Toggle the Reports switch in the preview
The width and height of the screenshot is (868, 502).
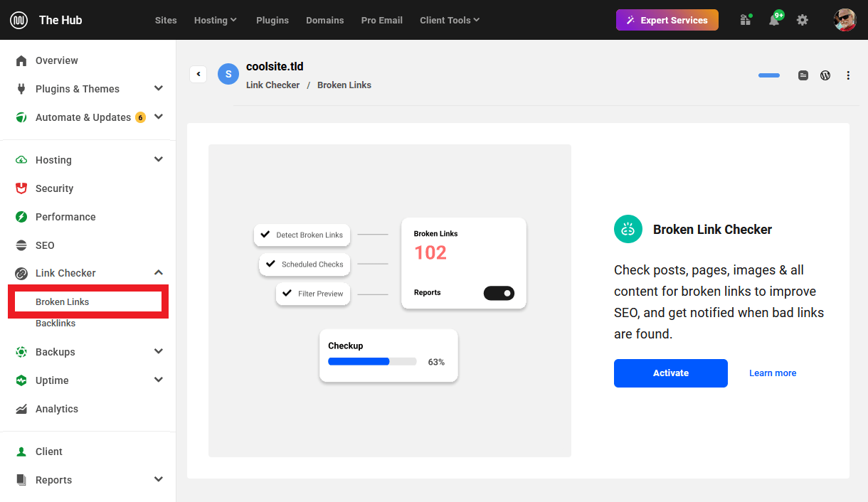499,293
